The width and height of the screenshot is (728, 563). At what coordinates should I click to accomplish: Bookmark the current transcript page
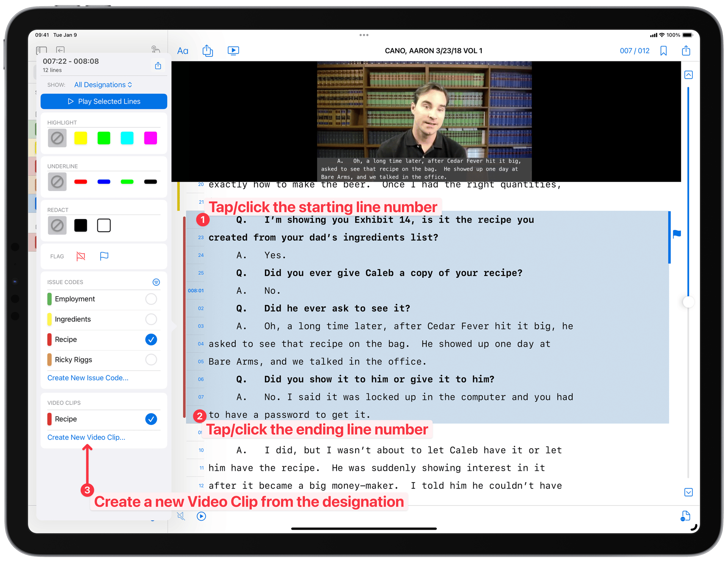coord(664,50)
